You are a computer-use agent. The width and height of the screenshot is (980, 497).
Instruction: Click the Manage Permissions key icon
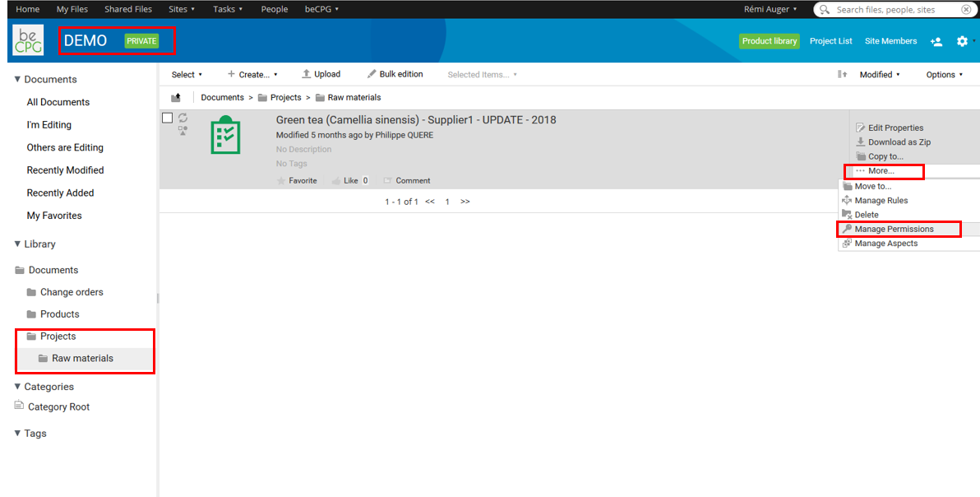click(848, 229)
